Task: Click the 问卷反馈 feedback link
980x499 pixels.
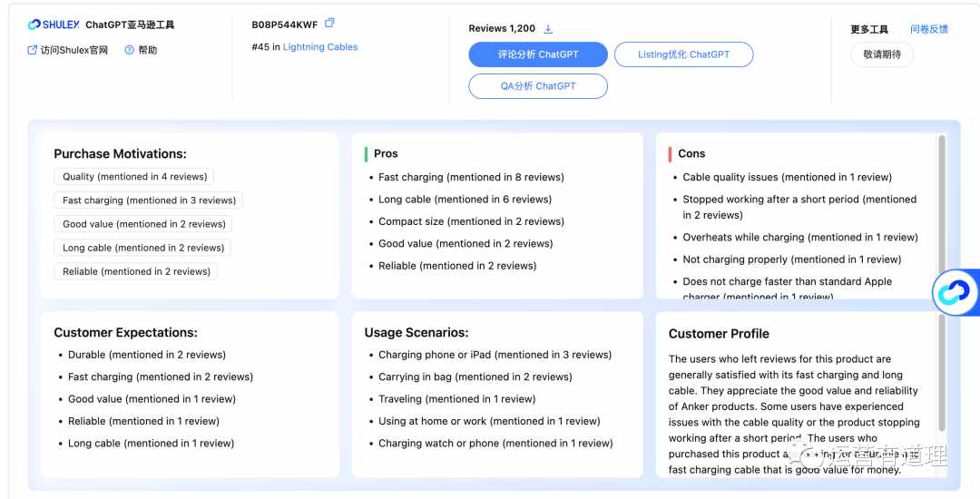Action: point(929,29)
